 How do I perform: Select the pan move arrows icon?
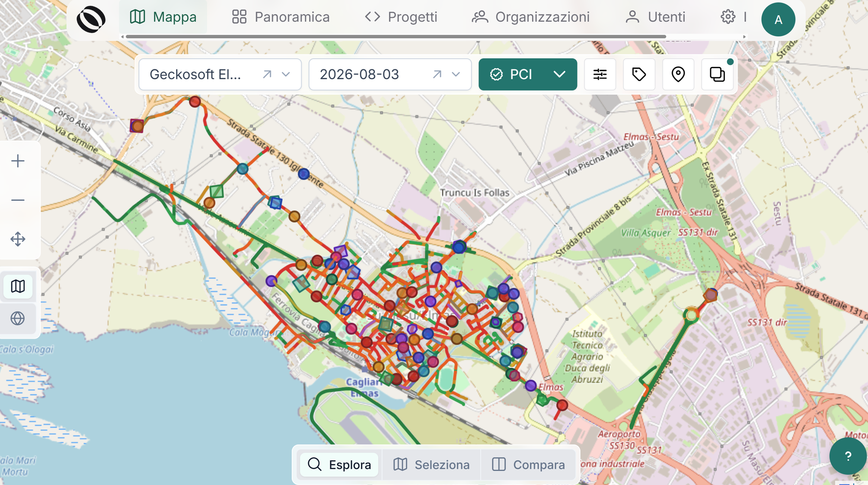click(x=17, y=239)
